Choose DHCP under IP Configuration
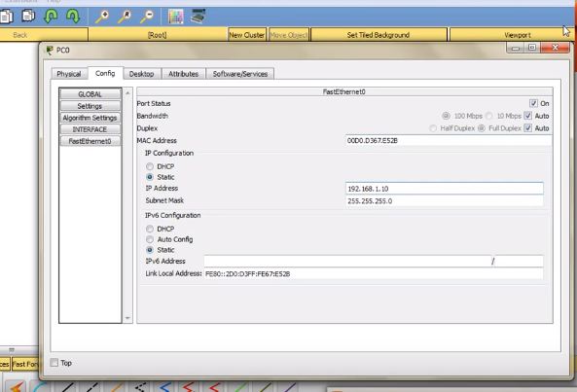Image resolution: width=577 pixels, height=392 pixels. point(150,166)
